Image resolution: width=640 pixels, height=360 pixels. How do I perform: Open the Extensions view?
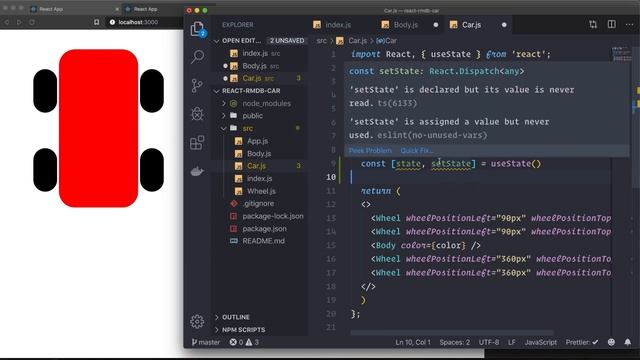tap(197, 142)
